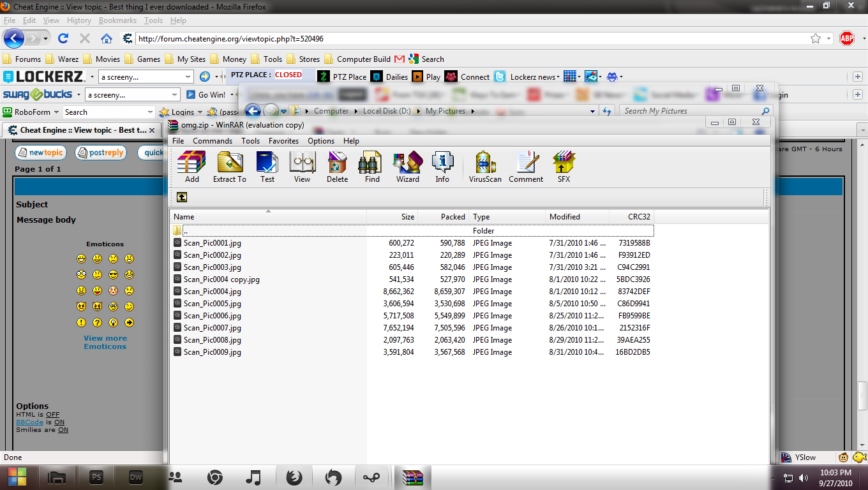The image size is (868, 490).
Task: Select Scan_Pic0009.jpg row
Action: point(412,352)
